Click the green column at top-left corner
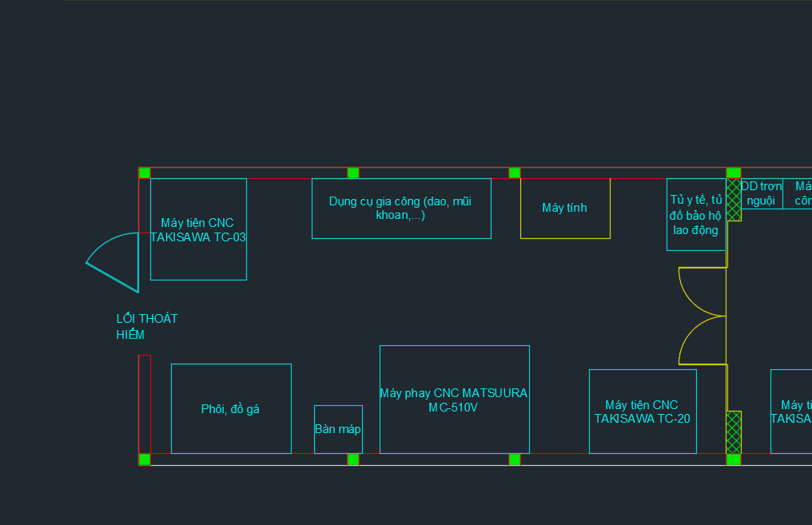This screenshot has width=812, height=525. [x=145, y=173]
